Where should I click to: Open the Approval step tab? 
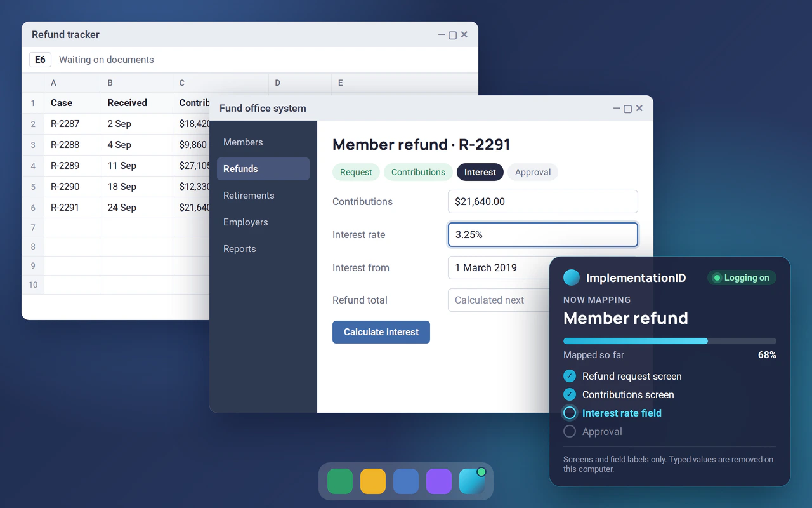(533, 172)
